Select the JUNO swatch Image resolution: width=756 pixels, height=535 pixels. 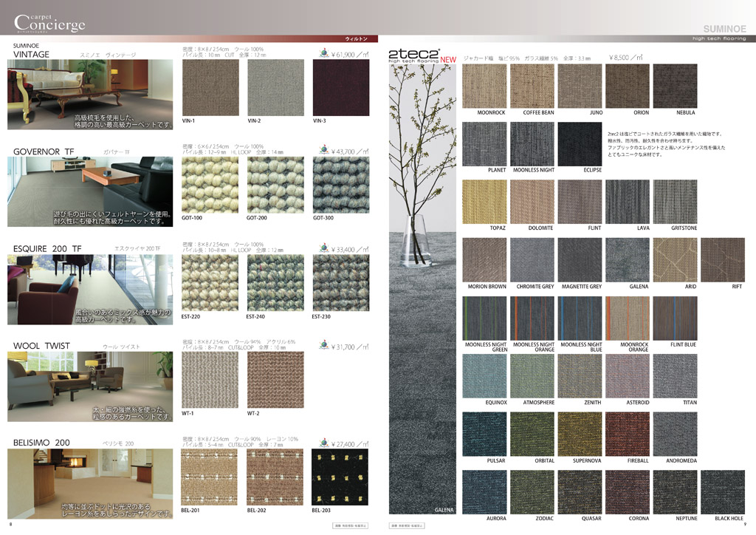click(580, 86)
